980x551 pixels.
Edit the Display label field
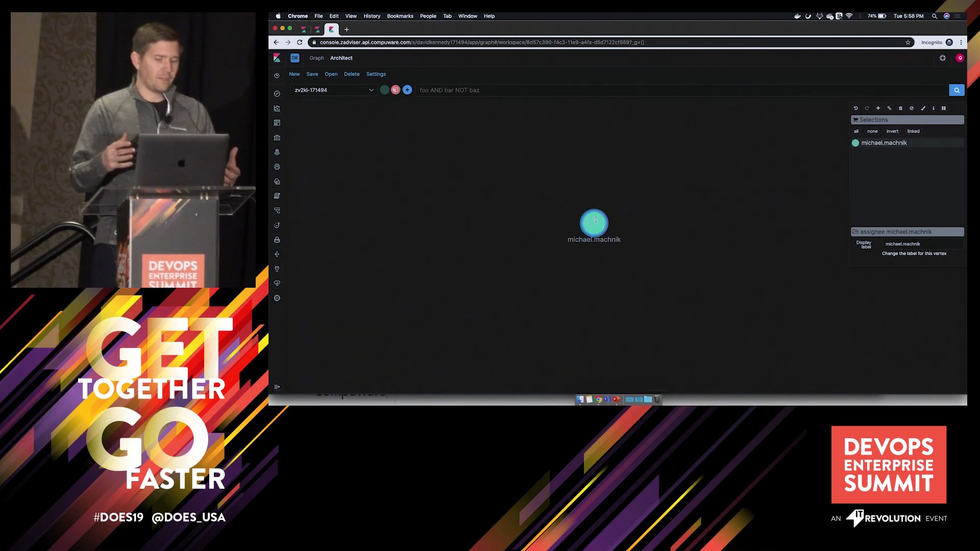point(923,244)
